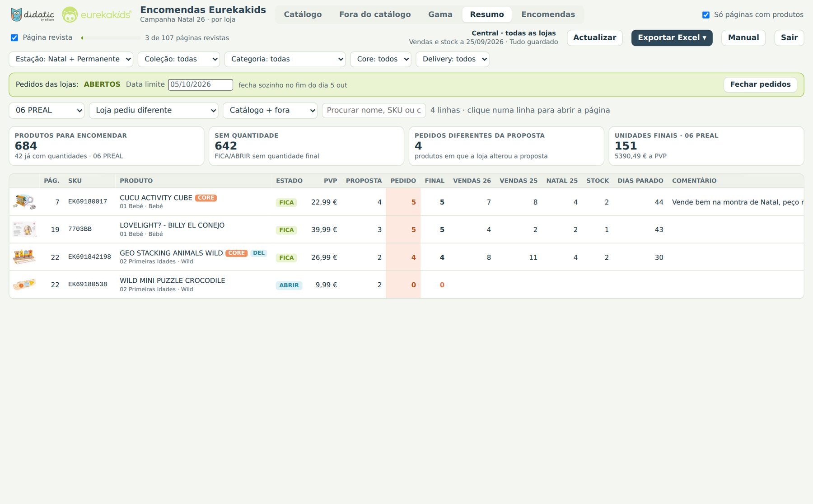This screenshot has width=813, height=504.
Task: Click the didatic owl logo
Action: [33, 14]
